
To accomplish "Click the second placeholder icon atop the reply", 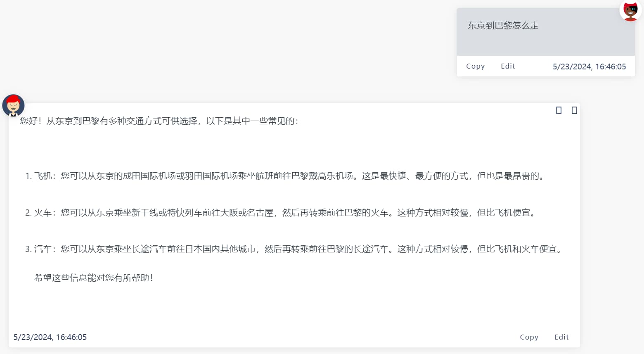I will click(574, 110).
